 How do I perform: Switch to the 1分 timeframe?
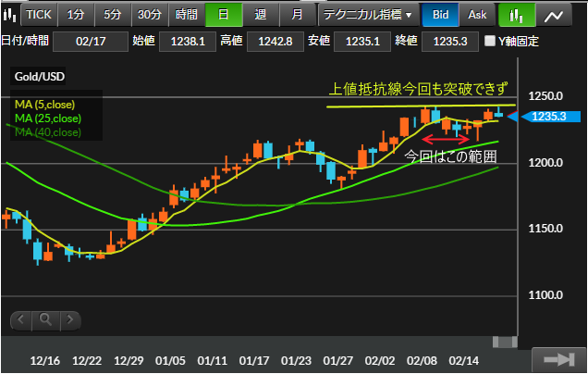[x=76, y=15]
